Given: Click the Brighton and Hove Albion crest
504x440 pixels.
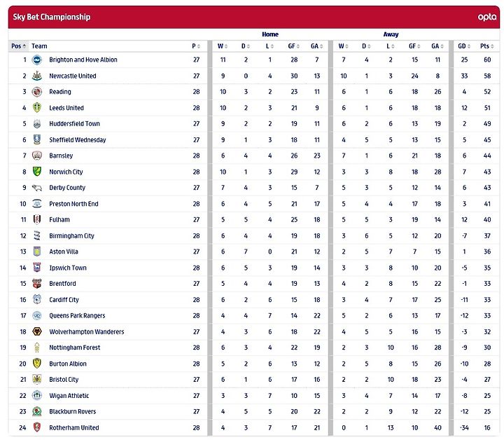Looking at the screenshot, I should tap(37, 60).
